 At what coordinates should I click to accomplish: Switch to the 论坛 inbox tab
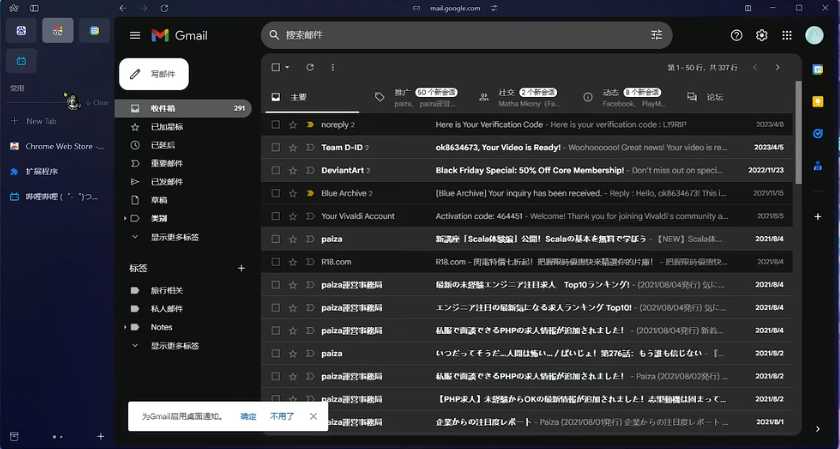tap(714, 97)
